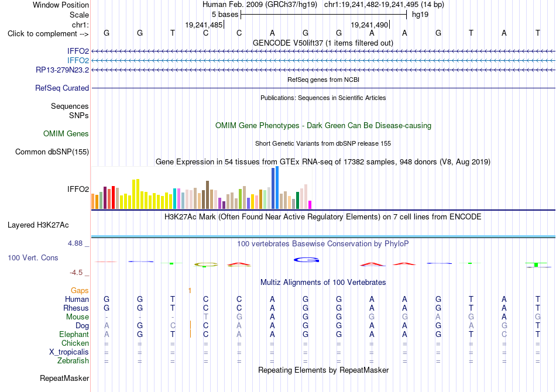The height and width of the screenshot is (392, 556).
Task: Click the 4.88 PhyloP upper scale value
Action: pos(75,243)
